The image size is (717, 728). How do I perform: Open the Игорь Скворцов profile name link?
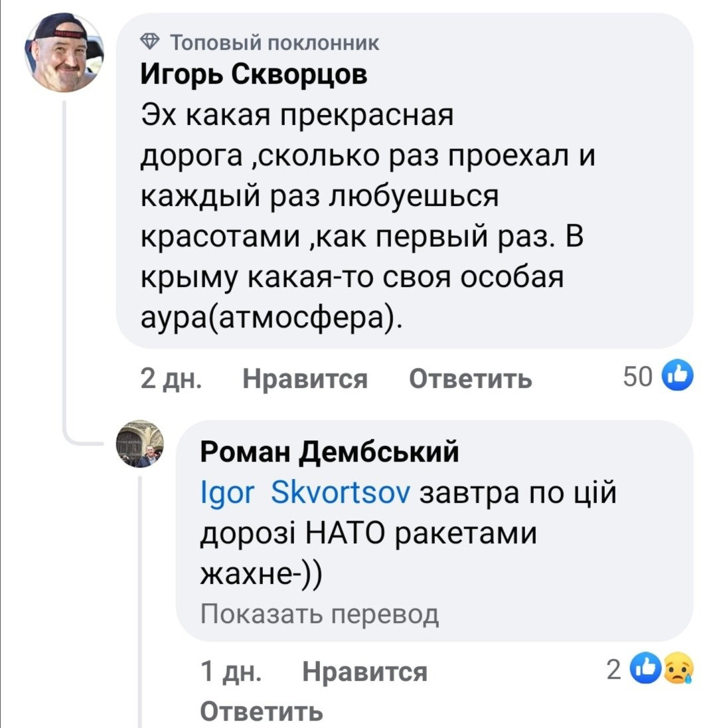254,76
